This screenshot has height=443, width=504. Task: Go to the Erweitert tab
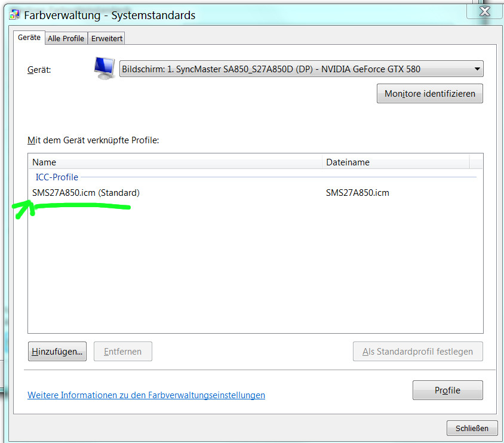click(107, 38)
